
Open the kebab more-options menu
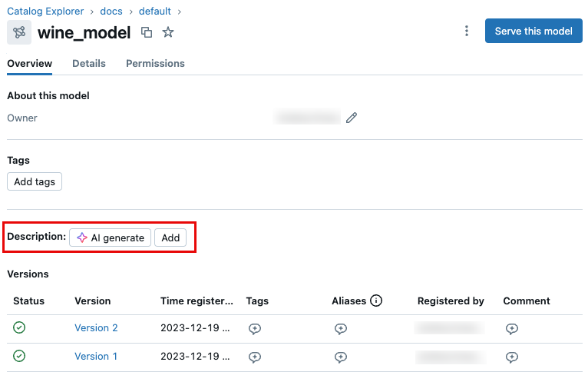tap(467, 31)
